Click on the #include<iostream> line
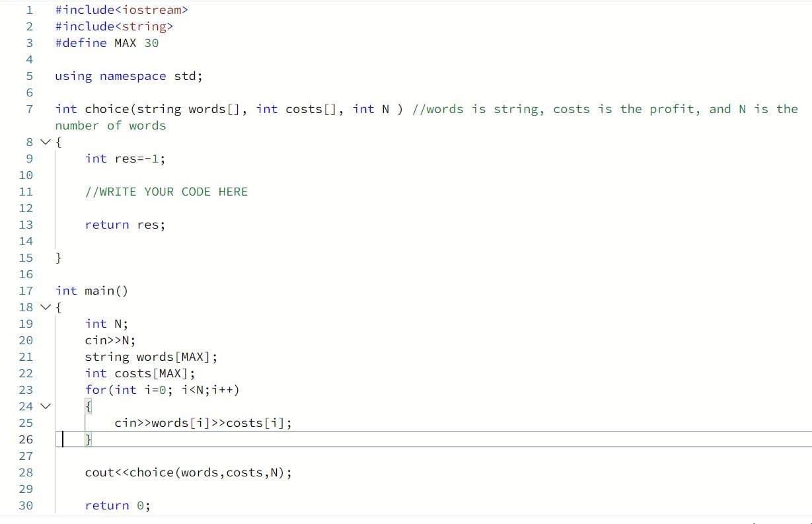This screenshot has width=812, height=524. coord(122,10)
